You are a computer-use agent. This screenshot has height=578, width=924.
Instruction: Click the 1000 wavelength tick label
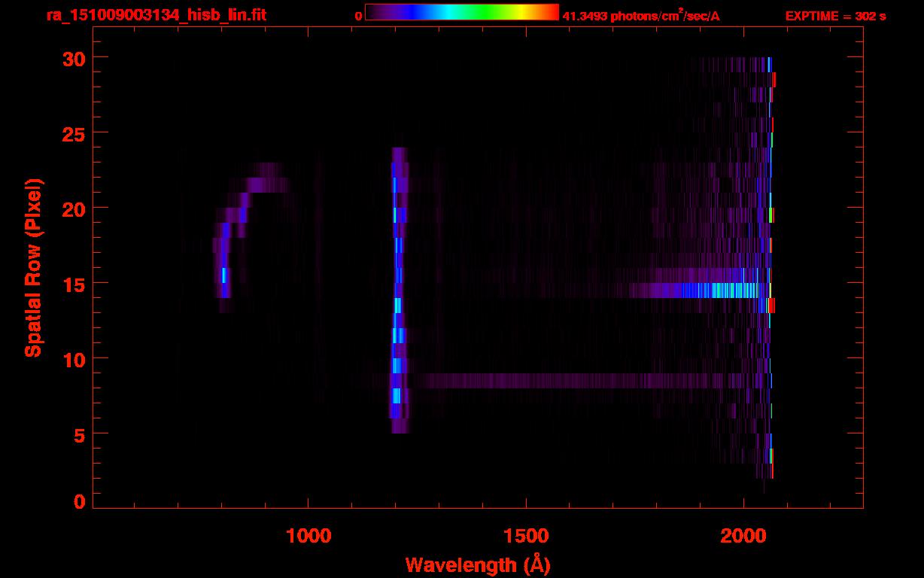(x=309, y=536)
